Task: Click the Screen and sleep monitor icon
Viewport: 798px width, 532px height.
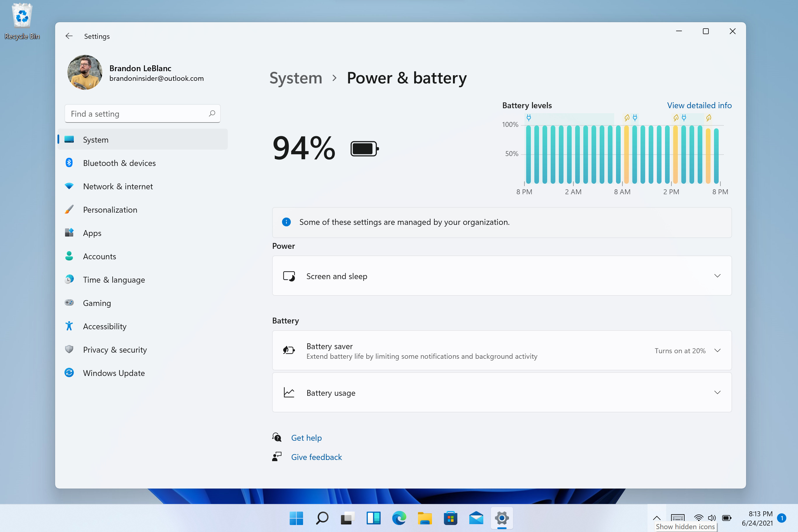Action: coord(288,276)
